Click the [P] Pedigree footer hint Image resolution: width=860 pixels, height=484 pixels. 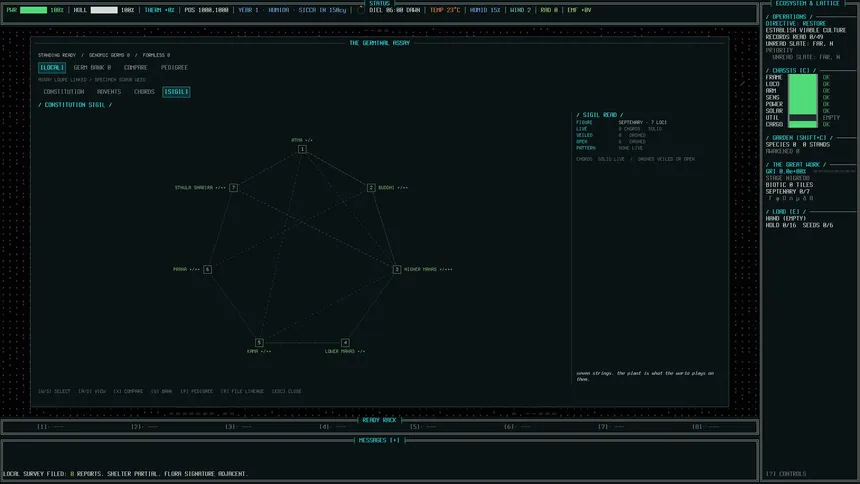196,391
